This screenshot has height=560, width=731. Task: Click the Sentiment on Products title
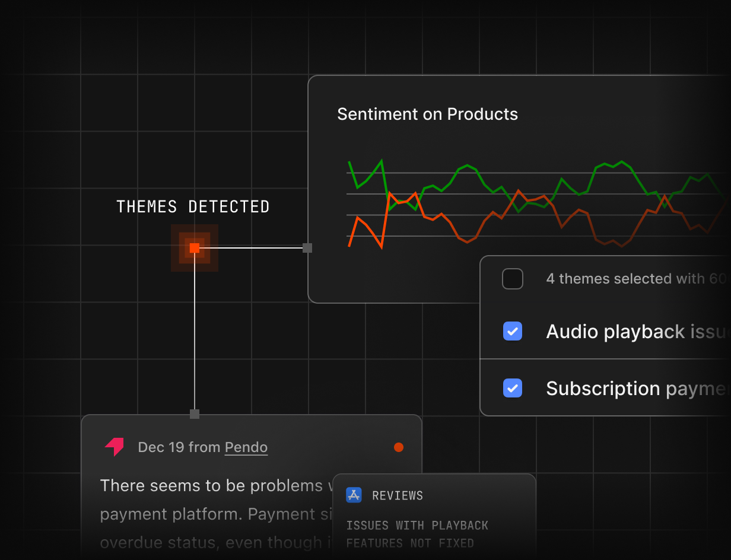[x=427, y=114]
